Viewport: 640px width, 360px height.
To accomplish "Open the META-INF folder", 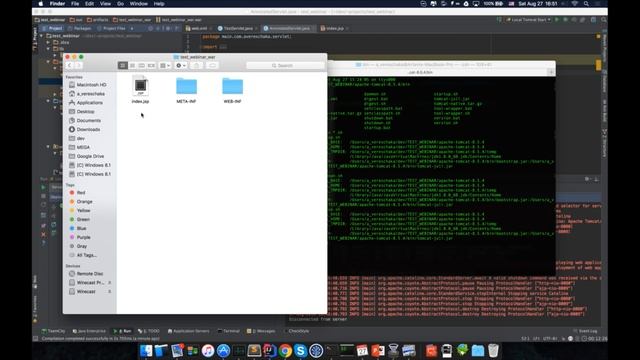I will [186, 90].
